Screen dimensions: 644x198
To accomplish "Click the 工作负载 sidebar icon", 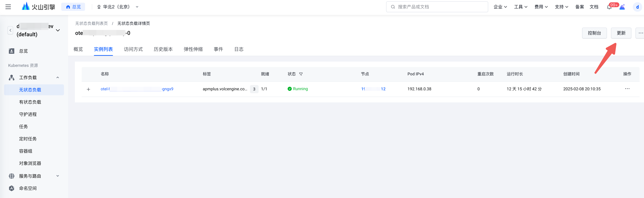I will coord(12,78).
